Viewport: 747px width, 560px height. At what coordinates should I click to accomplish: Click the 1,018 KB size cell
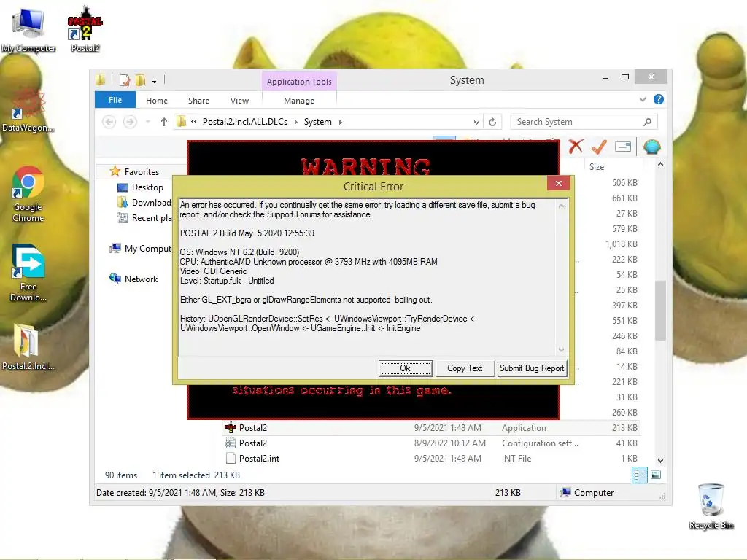point(622,244)
